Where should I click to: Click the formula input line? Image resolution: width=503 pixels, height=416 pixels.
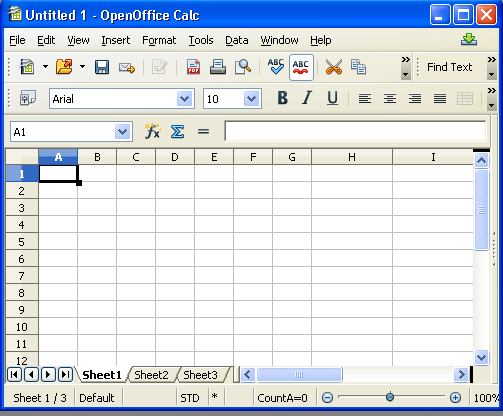[355, 131]
